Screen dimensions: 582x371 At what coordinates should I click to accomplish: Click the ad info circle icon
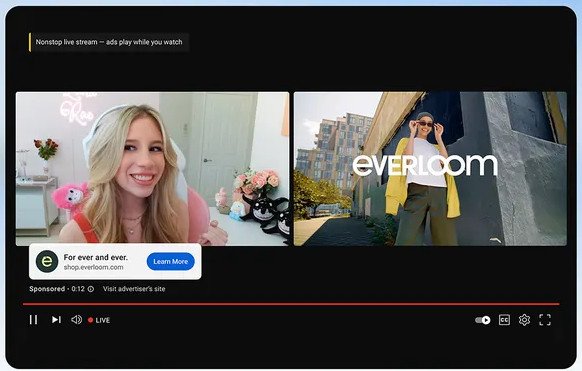[91, 289]
